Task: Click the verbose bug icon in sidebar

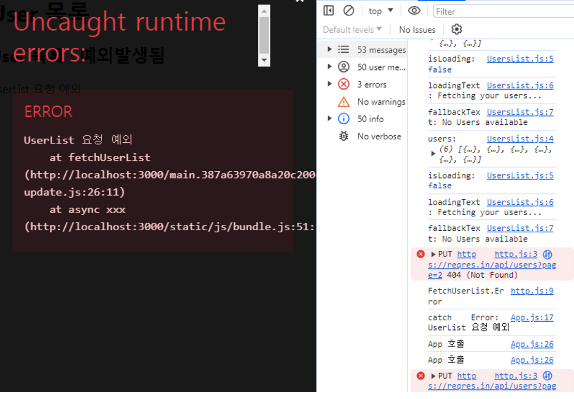Action: coord(343,136)
